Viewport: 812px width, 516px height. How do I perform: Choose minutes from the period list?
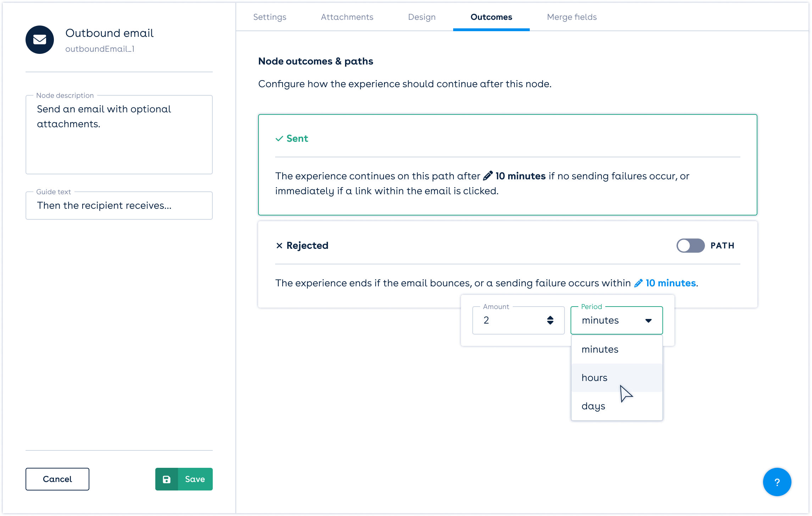tap(617, 349)
